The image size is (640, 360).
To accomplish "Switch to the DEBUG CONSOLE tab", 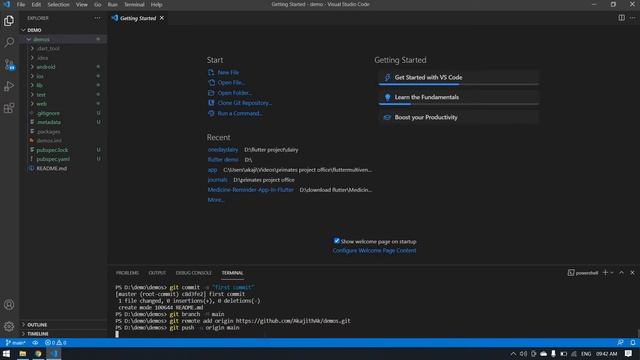I will (x=193, y=273).
